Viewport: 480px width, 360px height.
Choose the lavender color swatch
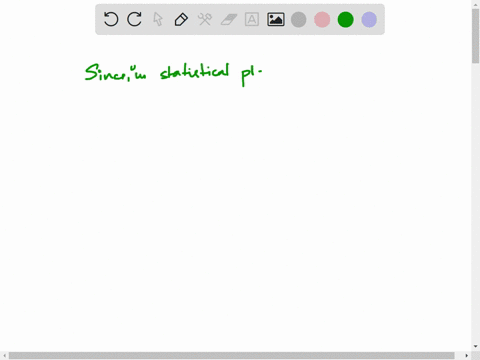tap(369, 19)
